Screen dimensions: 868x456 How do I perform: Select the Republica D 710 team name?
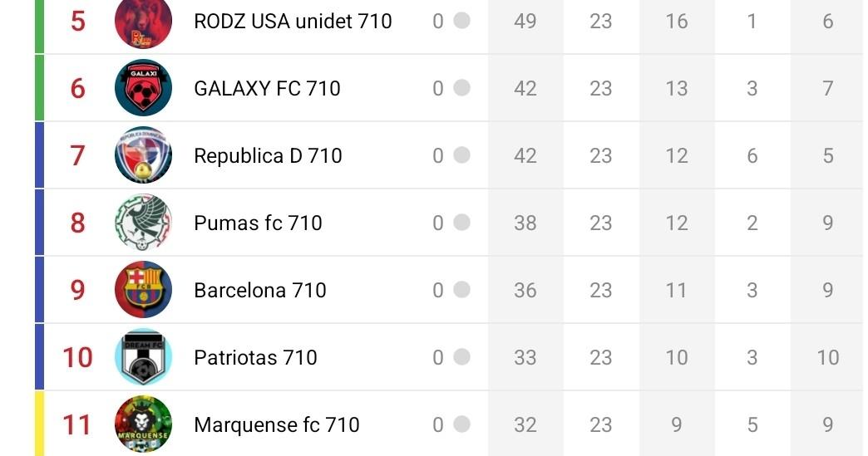pos(268,155)
